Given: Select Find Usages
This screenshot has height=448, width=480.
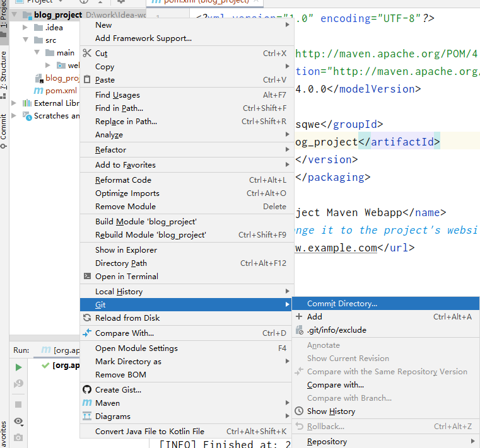Looking at the screenshot, I should click(x=187, y=95).
